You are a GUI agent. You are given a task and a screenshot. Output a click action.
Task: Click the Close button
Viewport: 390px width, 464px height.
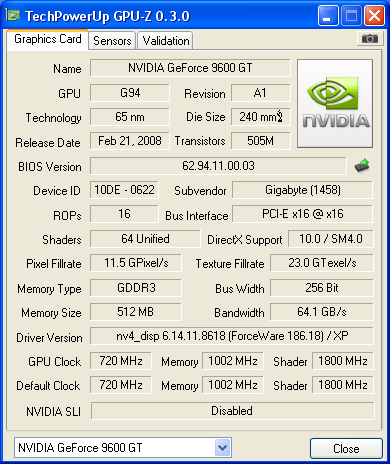coord(346,448)
